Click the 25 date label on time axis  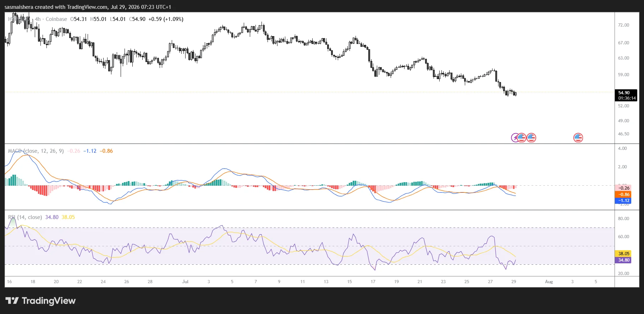pos(467,282)
